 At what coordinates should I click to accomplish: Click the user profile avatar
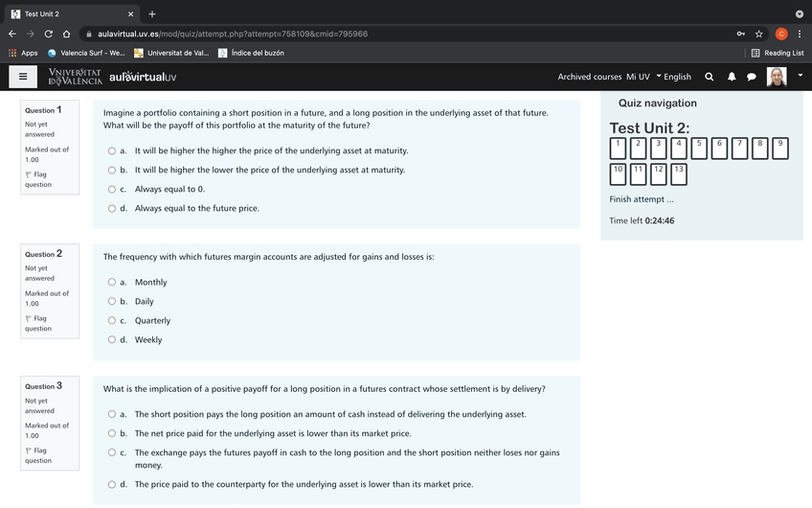click(777, 77)
